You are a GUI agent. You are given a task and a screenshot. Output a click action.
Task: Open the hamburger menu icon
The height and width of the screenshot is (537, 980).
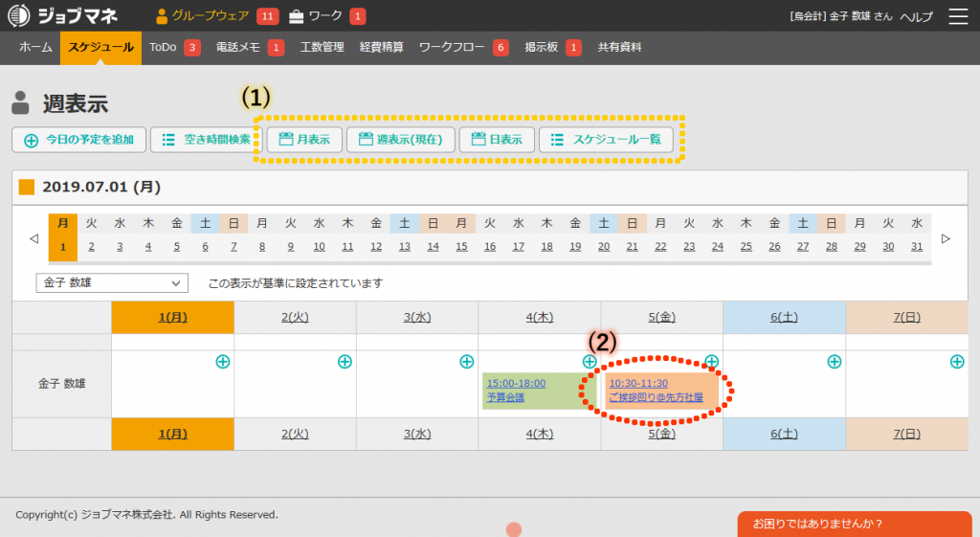(x=957, y=16)
